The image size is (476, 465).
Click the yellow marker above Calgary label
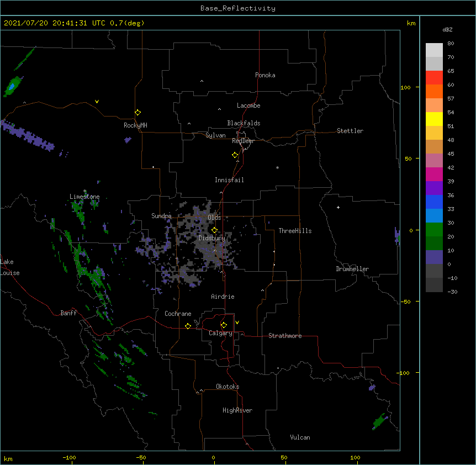(224, 325)
